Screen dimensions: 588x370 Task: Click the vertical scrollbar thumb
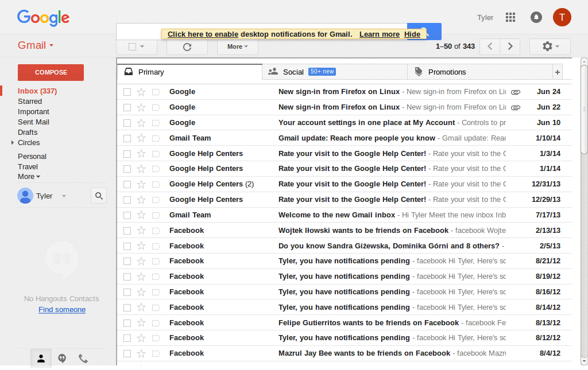[584, 109]
